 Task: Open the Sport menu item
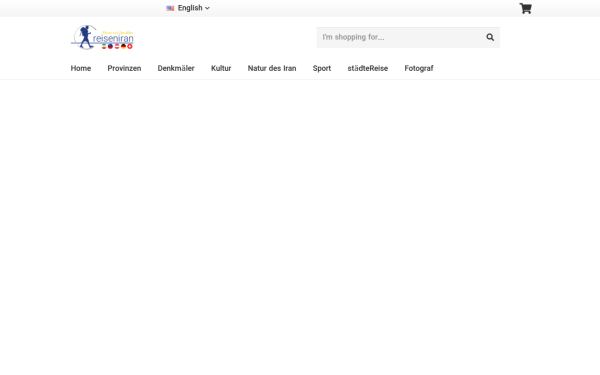322,68
